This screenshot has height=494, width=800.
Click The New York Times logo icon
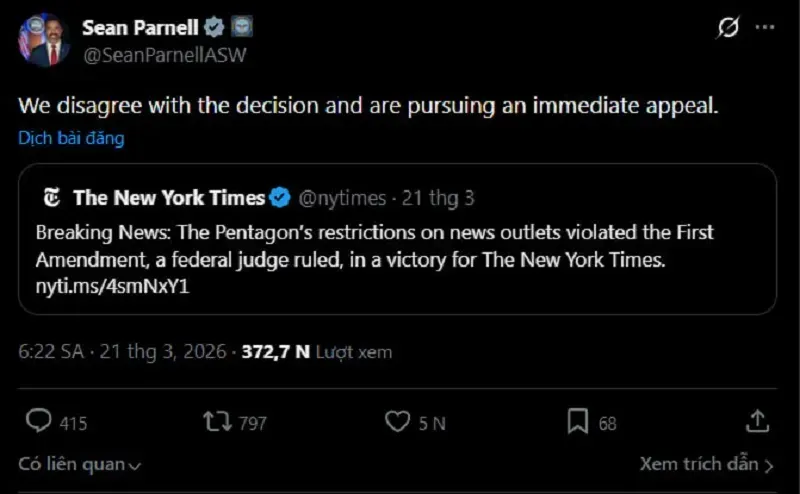[52, 197]
